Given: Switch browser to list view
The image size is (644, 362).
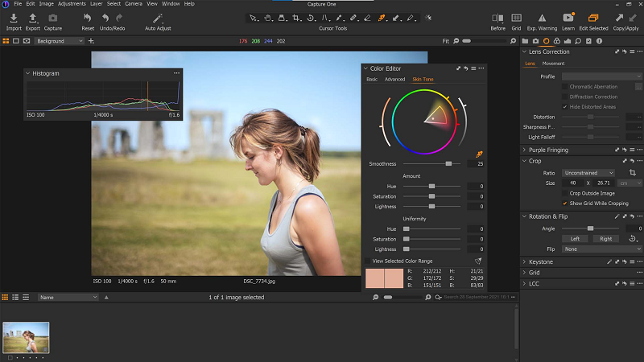Looking at the screenshot, I should coord(15,297).
